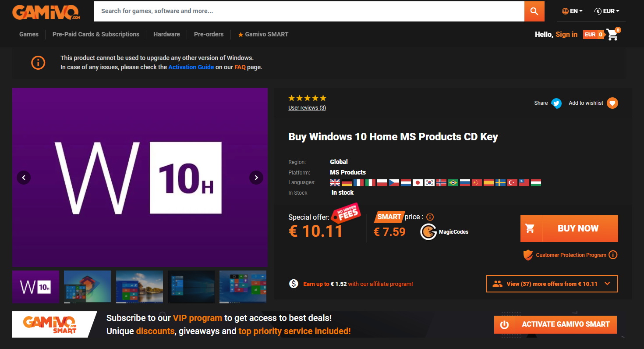This screenshot has width=644, height=349.
Task: Click Customer Protection Program info icon
Action: pos(613,255)
